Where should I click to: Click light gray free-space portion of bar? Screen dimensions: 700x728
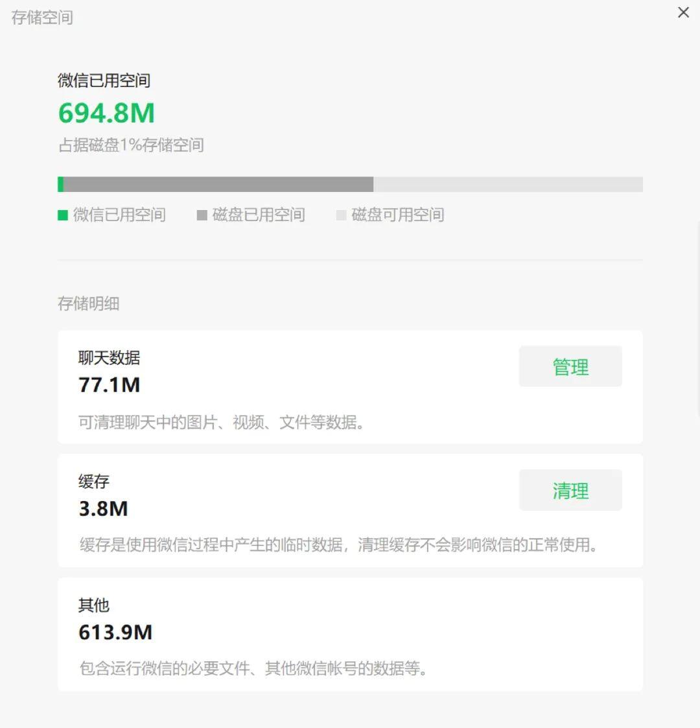(x=507, y=185)
